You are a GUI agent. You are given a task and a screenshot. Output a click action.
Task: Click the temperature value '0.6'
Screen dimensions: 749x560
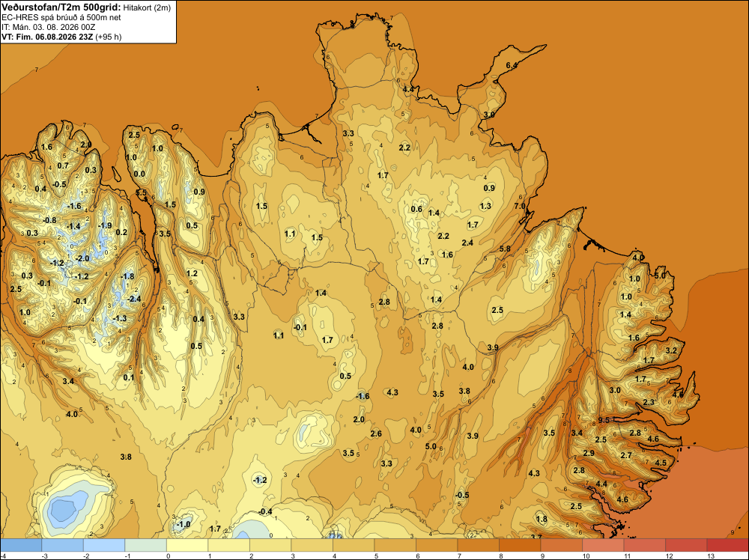[416, 209]
